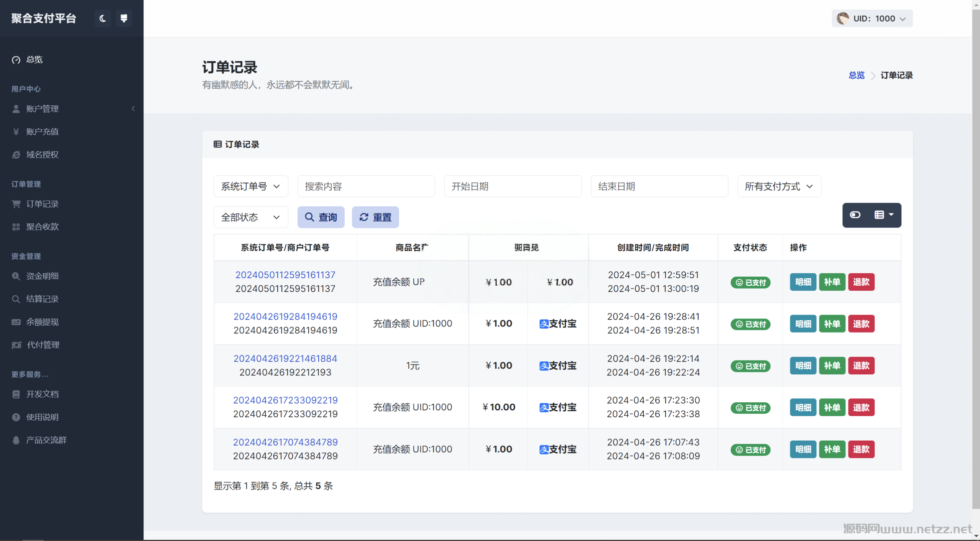Click the 开始日期 date field
Viewport: 980px width, 541px height.
pos(513,186)
